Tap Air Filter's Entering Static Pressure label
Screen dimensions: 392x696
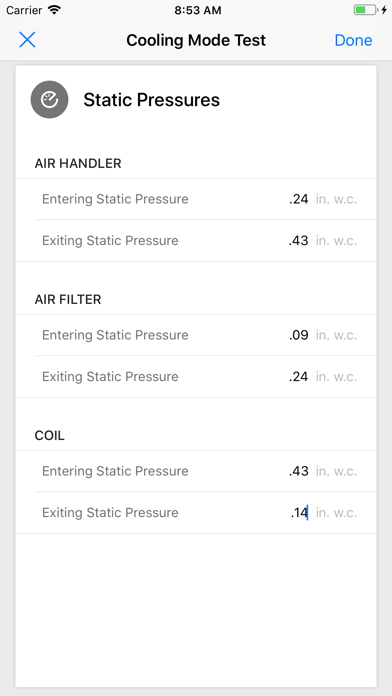tap(115, 335)
